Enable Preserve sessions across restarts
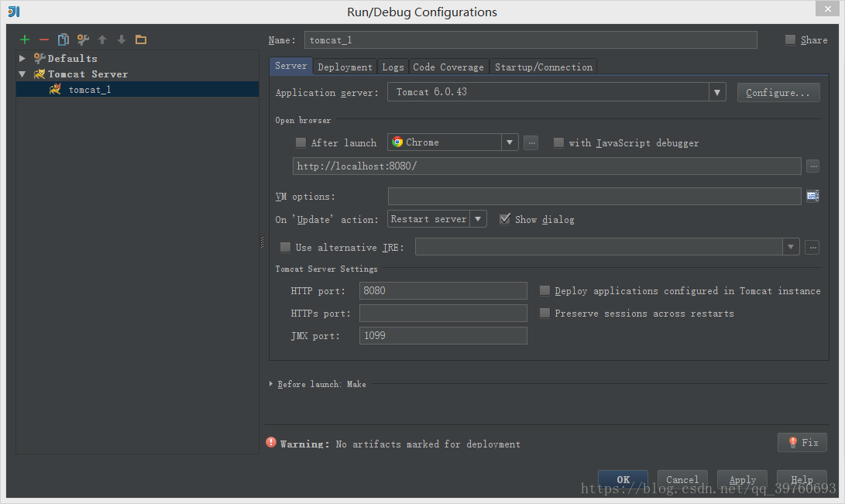The image size is (845, 504). coord(544,313)
